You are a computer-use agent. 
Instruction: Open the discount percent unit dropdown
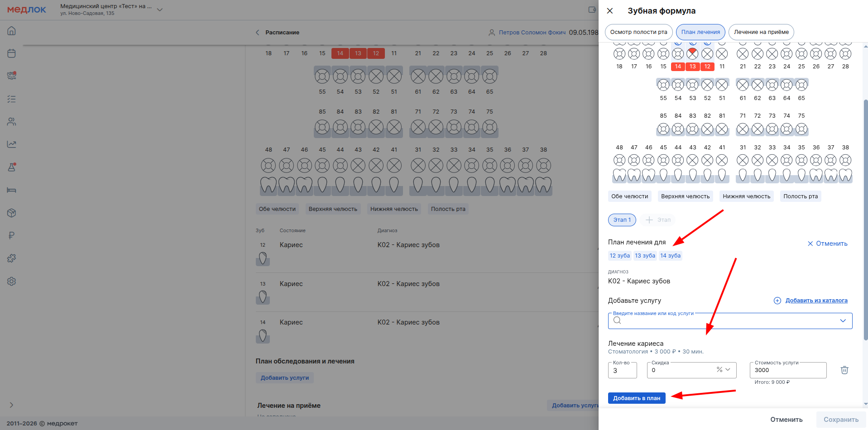point(724,370)
